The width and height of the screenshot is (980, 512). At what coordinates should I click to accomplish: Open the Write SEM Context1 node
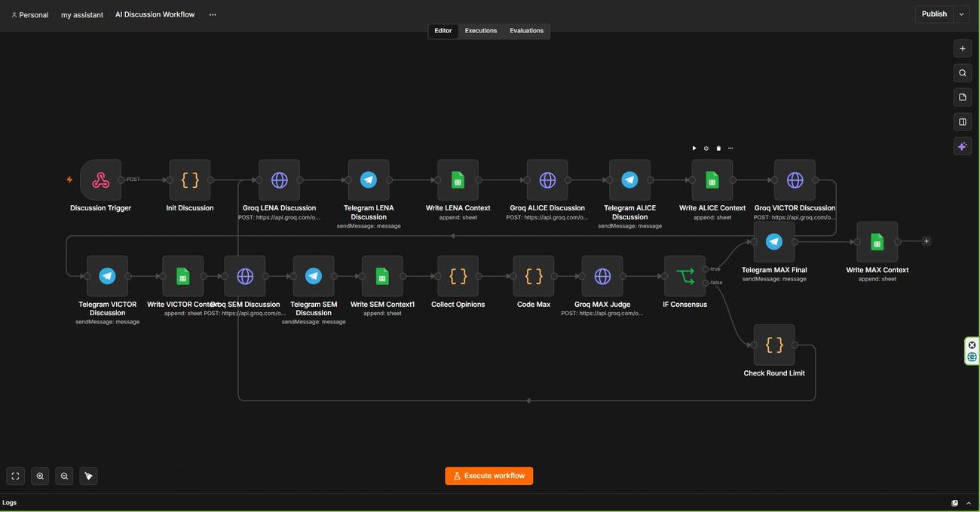point(382,276)
